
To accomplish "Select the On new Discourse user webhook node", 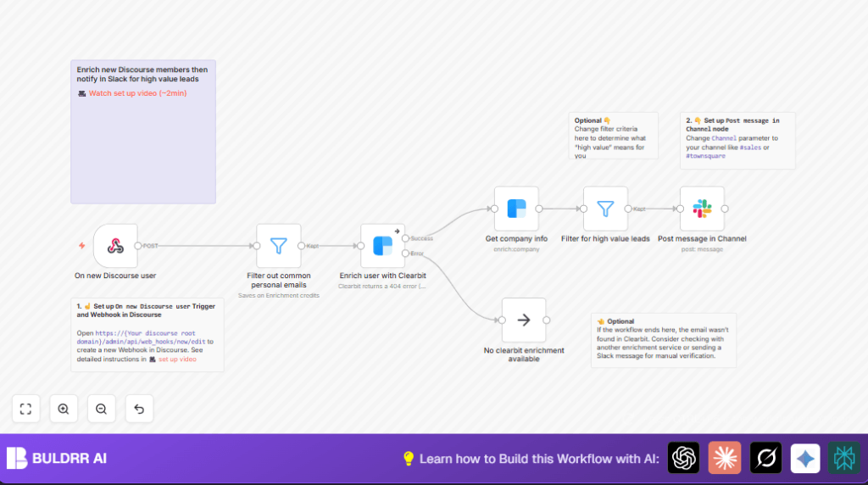I will coord(115,246).
